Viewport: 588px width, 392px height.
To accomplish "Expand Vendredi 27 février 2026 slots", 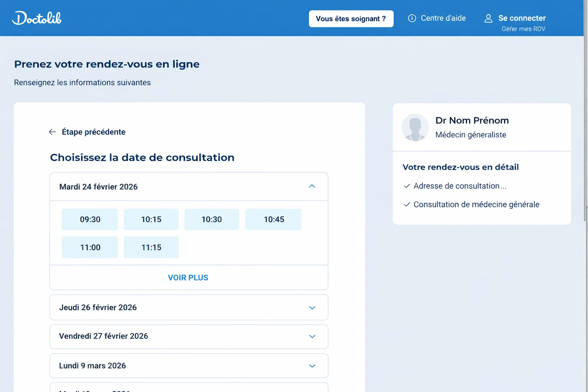I will pos(312,336).
